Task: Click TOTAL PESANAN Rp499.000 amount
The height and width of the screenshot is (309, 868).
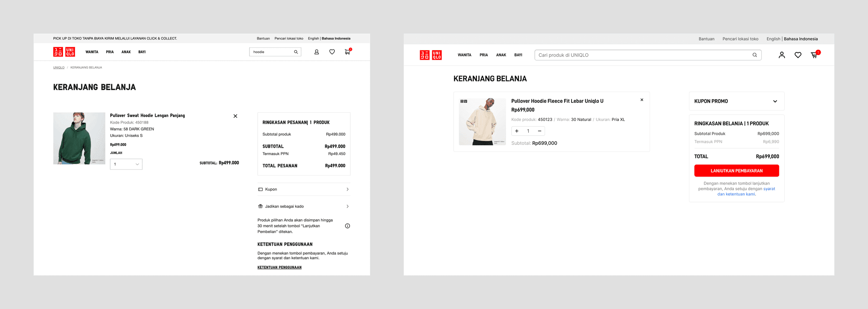Action: (x=335, y=166)
